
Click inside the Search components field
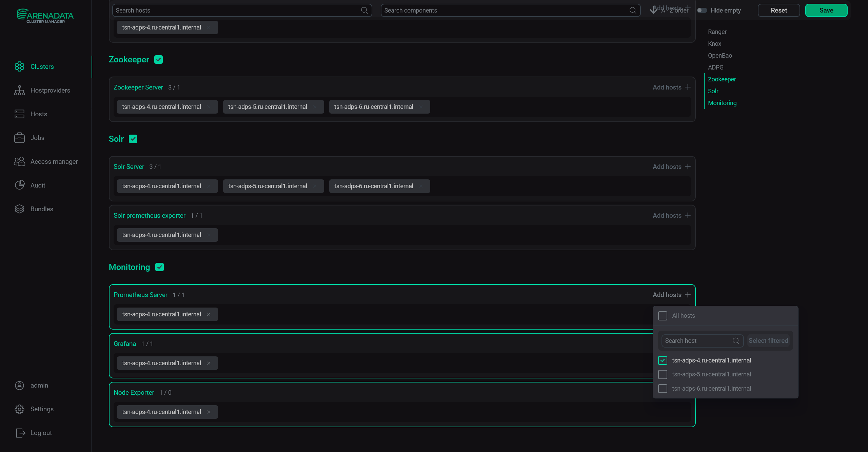coord(475,10)
